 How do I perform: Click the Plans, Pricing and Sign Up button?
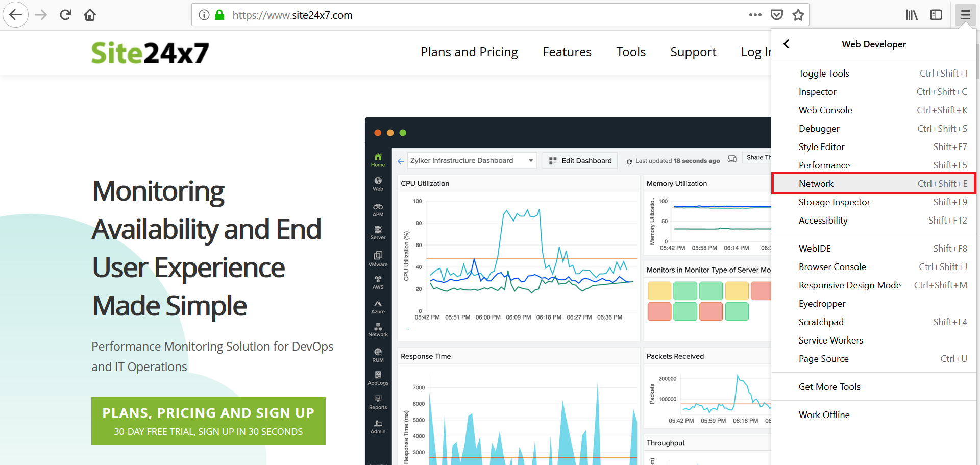208,421
